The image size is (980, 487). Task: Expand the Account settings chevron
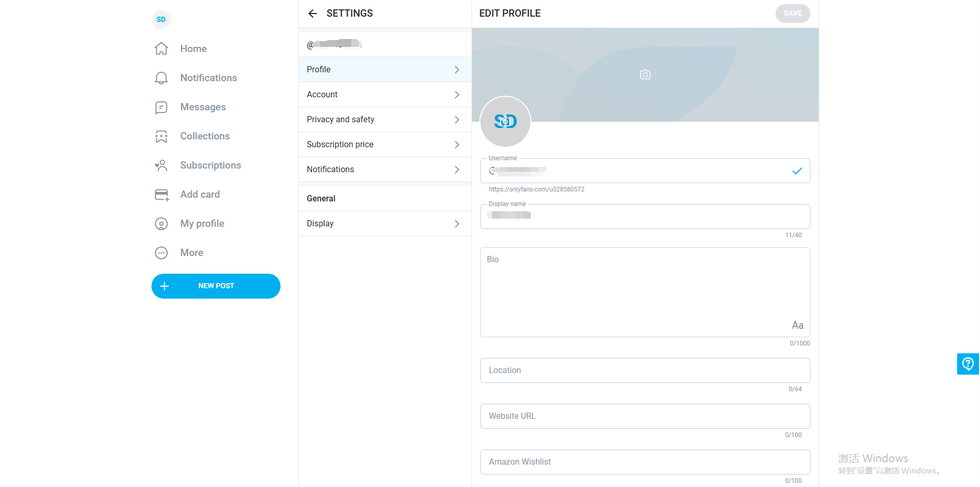pos(456,95)
